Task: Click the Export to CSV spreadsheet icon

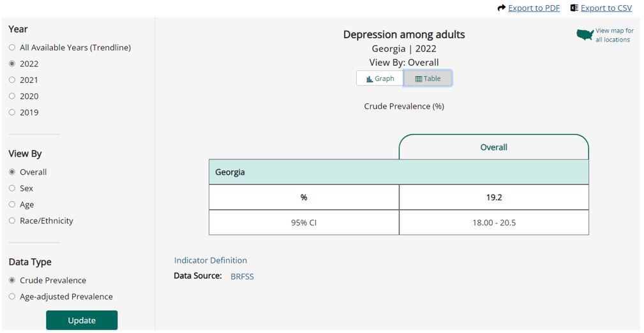Action: 574,8
